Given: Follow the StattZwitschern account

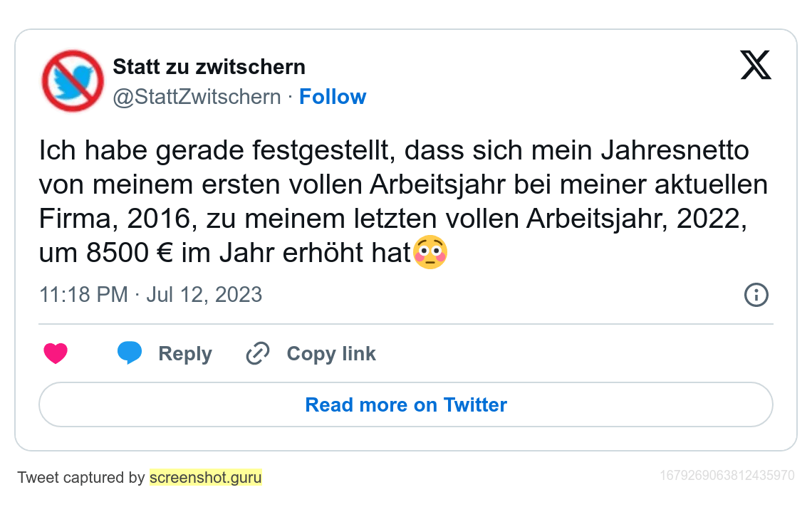Looking at the screenshot, I should point(333,97).
